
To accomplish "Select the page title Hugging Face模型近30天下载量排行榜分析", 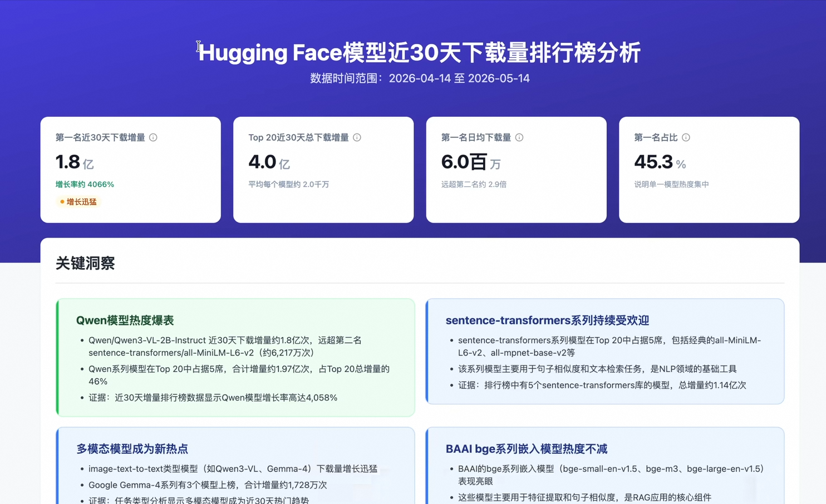I will click(420, 52).
